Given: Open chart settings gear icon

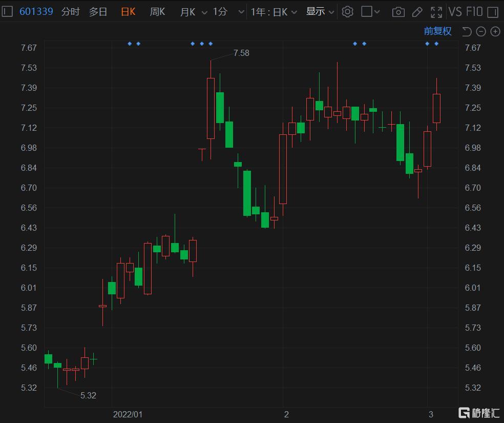Looking at the screenshot, I should (x=347, y=12).
